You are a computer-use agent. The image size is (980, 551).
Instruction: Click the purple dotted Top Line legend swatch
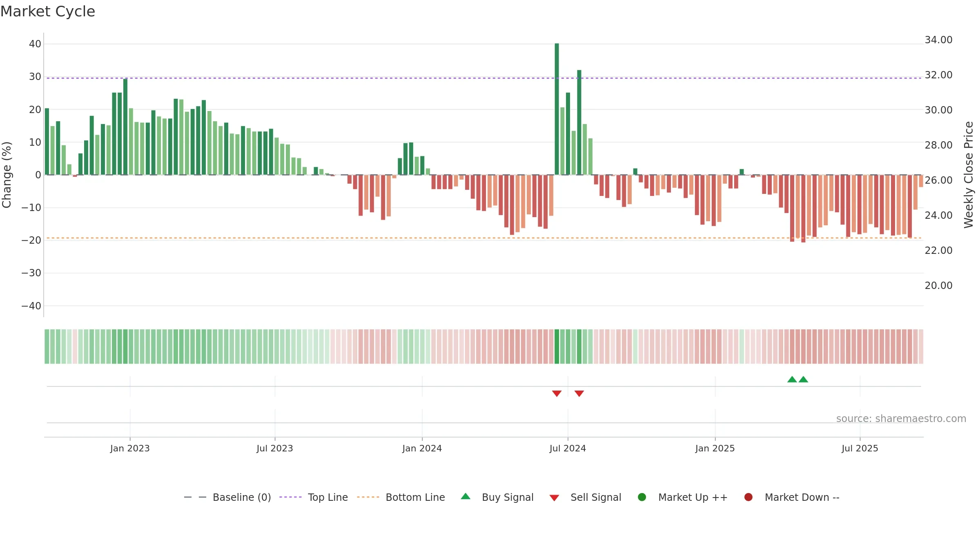tap(290, 497)
